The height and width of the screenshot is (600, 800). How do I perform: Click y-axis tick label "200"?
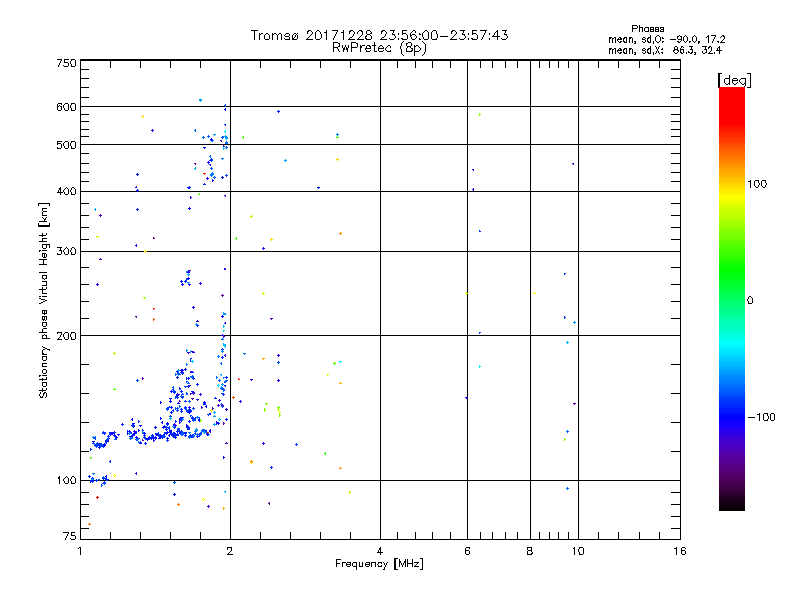66,336
